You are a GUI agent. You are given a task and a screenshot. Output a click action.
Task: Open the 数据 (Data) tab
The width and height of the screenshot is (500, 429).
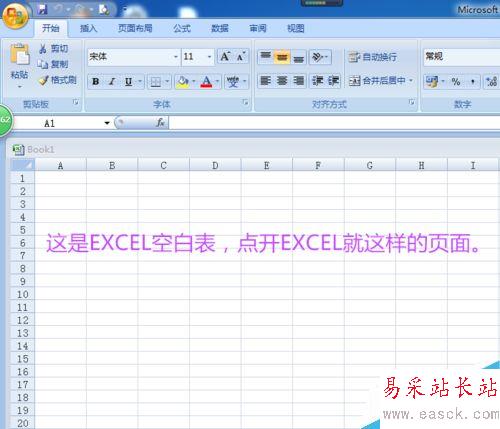pos(220,28)
